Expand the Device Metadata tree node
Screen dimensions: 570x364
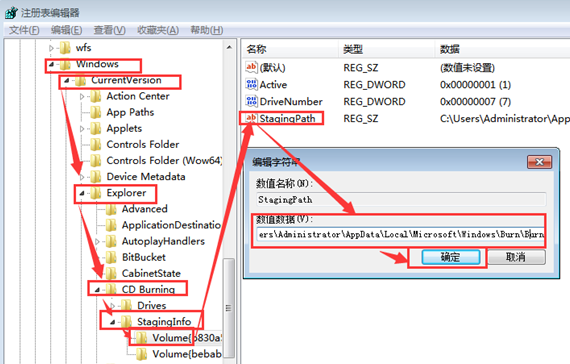pos(82,177)
